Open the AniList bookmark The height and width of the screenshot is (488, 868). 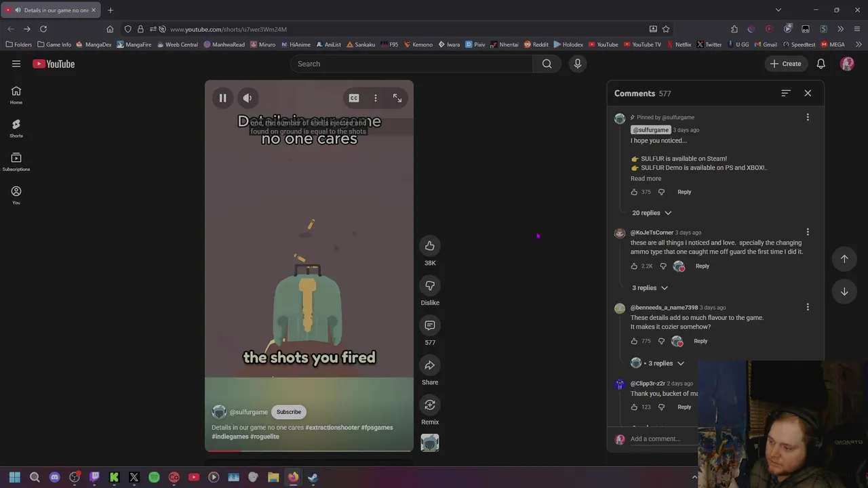point(328,45)
